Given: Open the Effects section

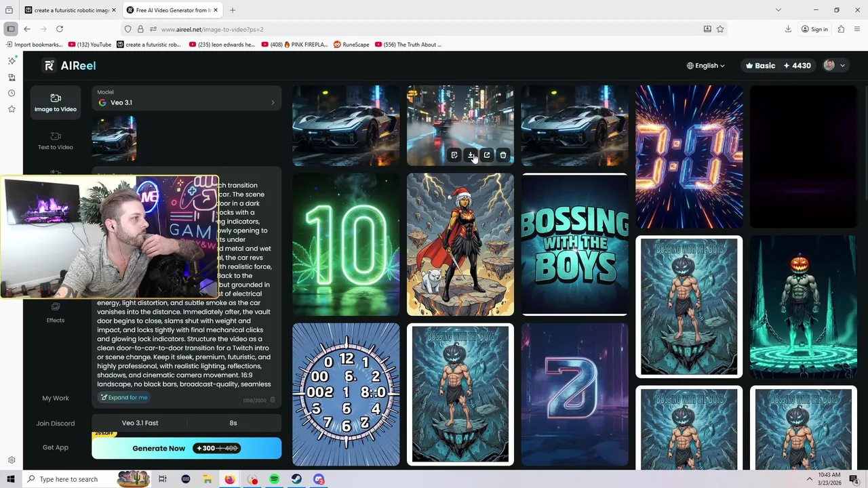Looking at the screenshot, I should pos(56,314).
